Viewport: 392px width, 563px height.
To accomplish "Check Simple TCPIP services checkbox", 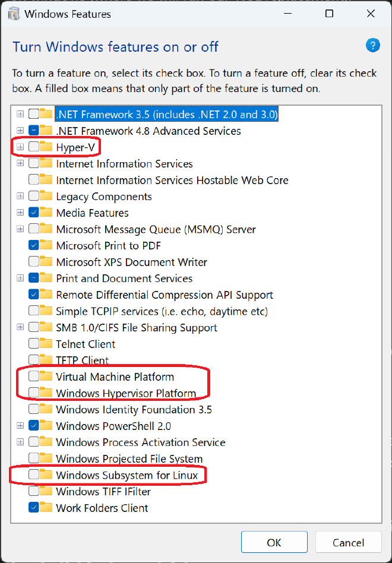I will pos(34,311).
